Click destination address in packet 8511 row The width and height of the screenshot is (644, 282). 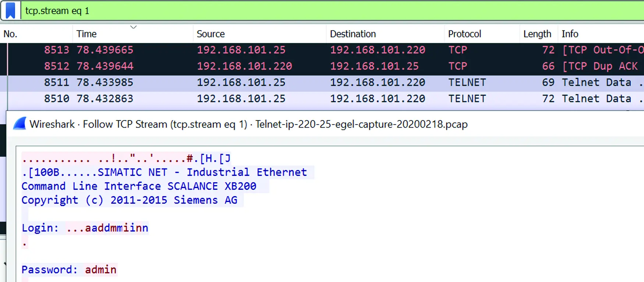pos(378,82)
